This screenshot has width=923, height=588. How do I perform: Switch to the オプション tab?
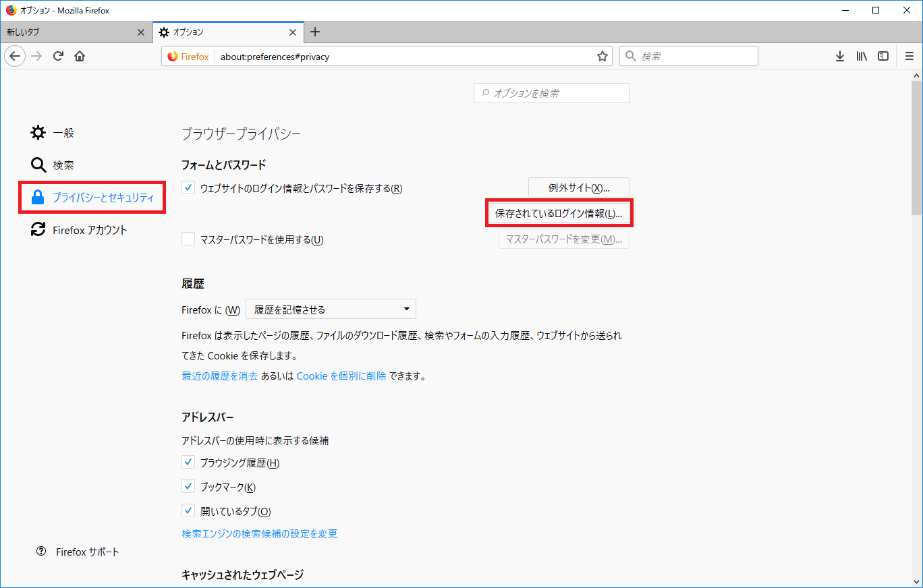(x=228, y=32)
